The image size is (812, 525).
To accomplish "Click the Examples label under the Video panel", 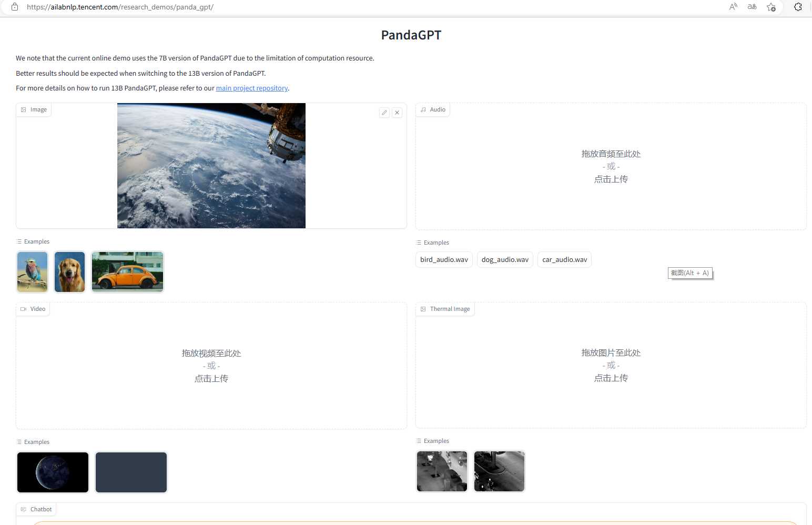I will click(x=33, y=442).
